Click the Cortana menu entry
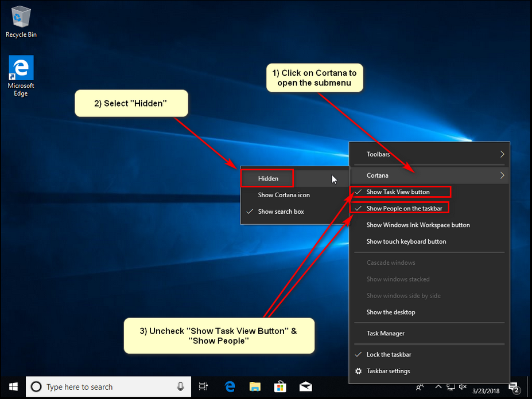This screenshot has height=399, width=532. click(429, 175)
